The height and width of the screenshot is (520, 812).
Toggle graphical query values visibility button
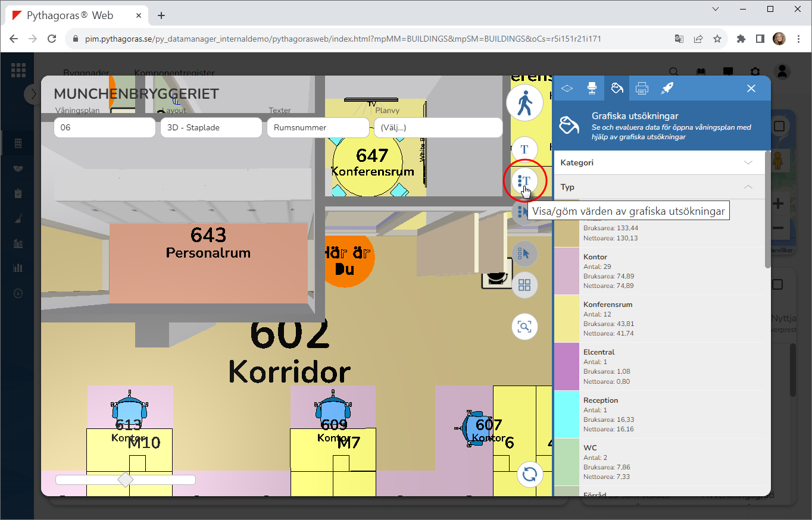click(x=524, y=180)
